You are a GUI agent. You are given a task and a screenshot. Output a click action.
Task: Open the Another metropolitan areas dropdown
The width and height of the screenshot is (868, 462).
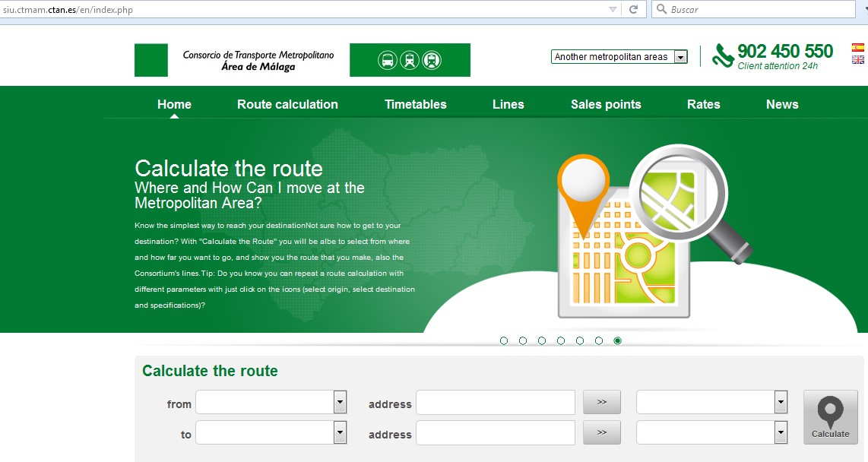click(x=619, y=57)
